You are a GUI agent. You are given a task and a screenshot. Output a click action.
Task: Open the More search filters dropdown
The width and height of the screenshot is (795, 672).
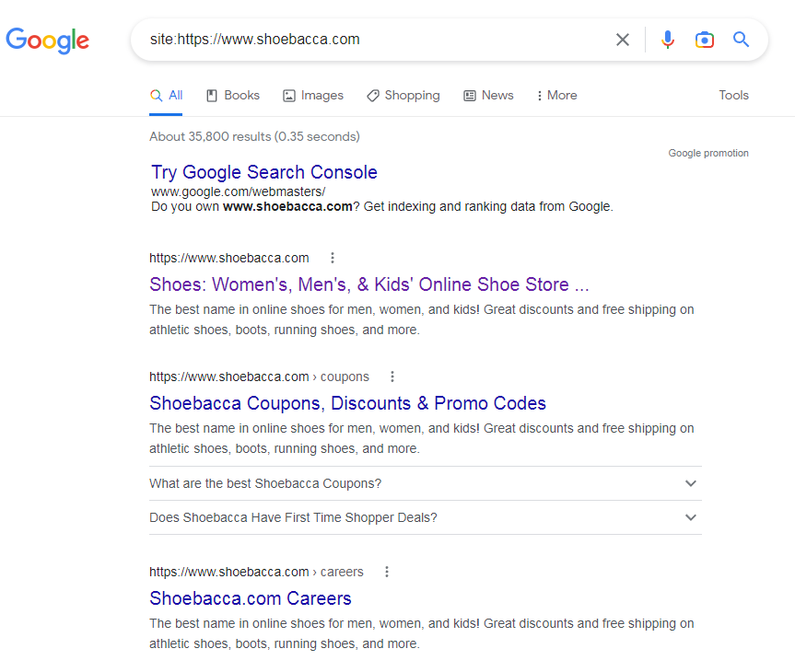point(556,95)
